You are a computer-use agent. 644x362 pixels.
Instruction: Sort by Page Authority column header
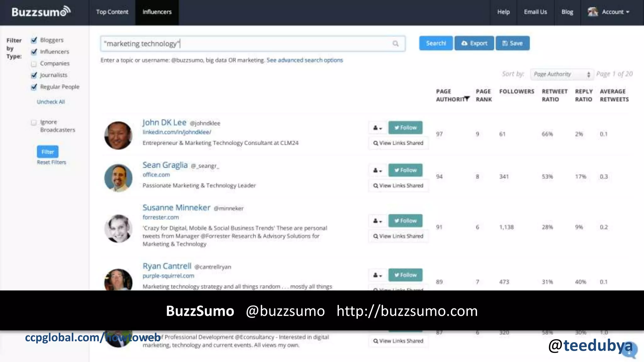[452, 96]
